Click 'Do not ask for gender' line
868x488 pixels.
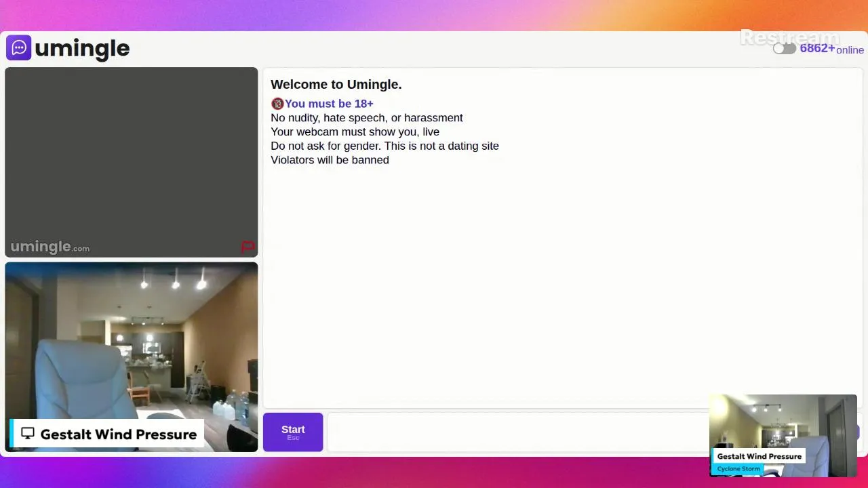click(384, 146)
